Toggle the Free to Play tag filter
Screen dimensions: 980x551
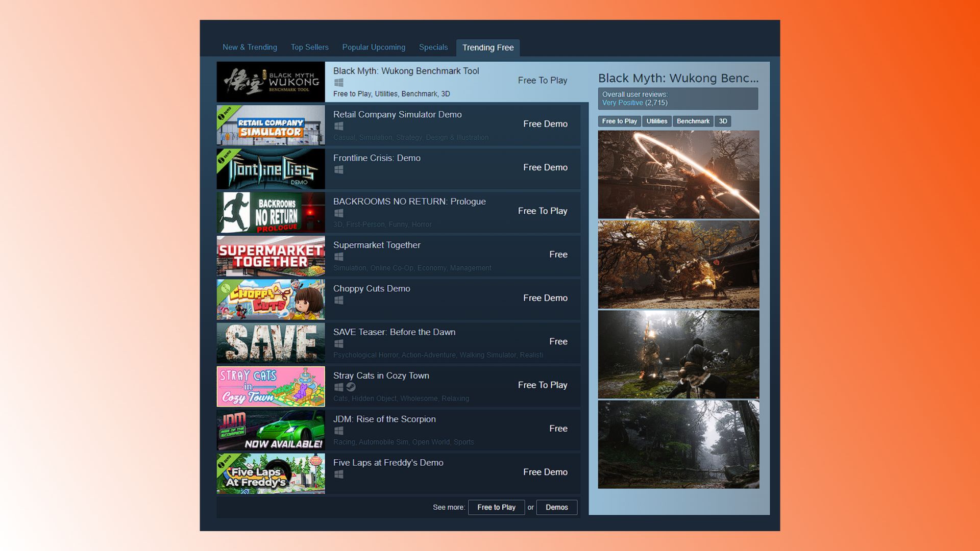(x=619, y=121)
